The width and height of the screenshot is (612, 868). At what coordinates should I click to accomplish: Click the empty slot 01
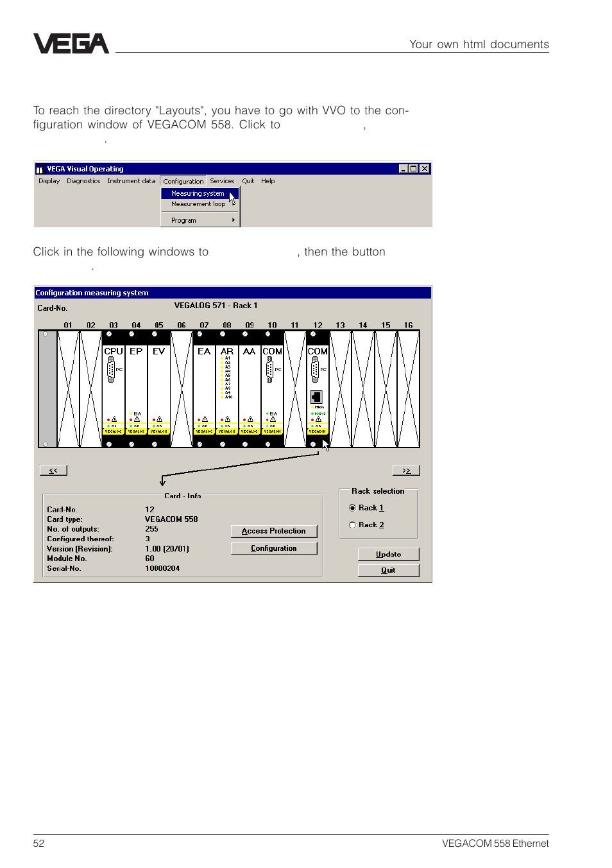(x=68, y=389)
